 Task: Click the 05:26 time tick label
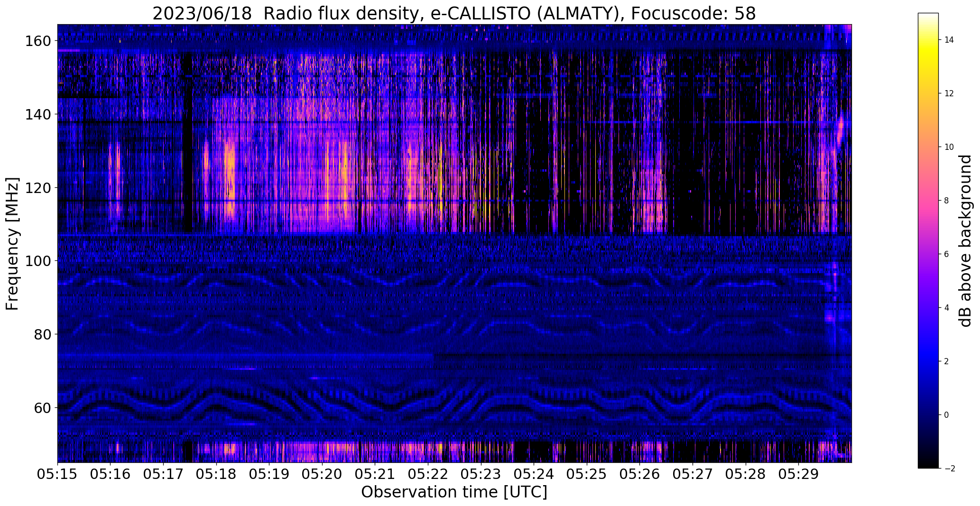click(x=639, y=474)
